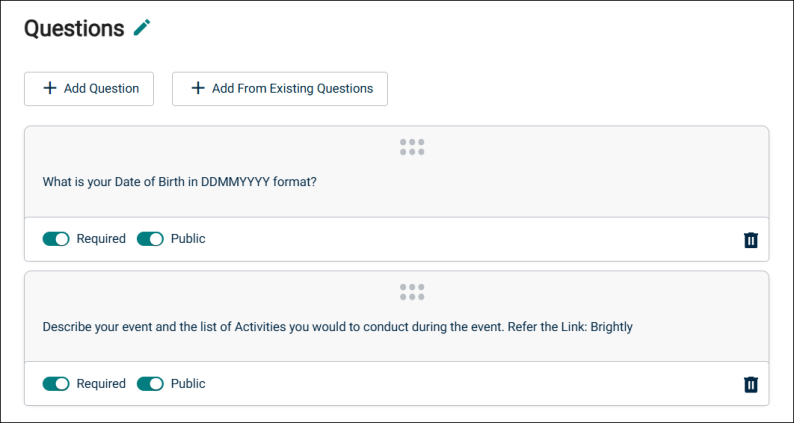Click the Add Question button label

coord(101,89)
